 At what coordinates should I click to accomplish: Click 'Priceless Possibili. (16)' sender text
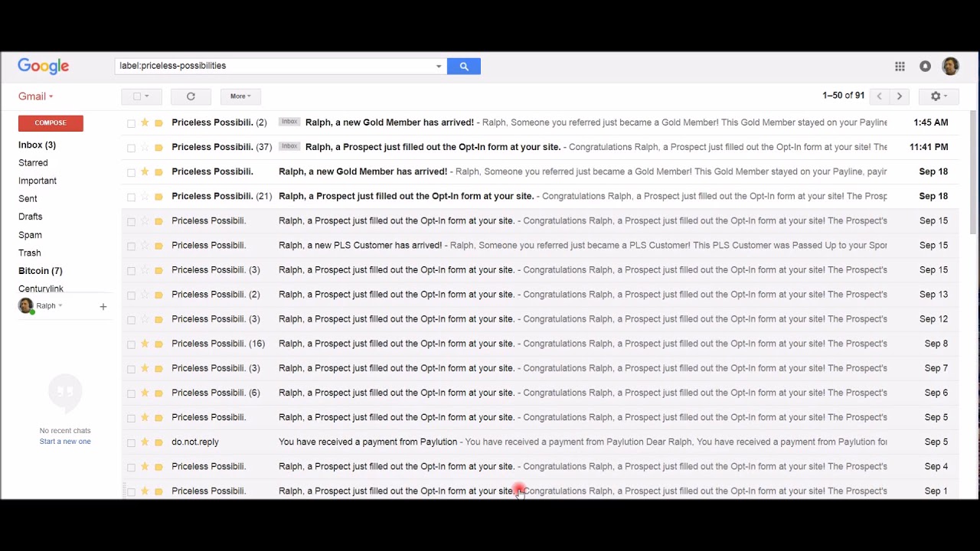[218, 344]
